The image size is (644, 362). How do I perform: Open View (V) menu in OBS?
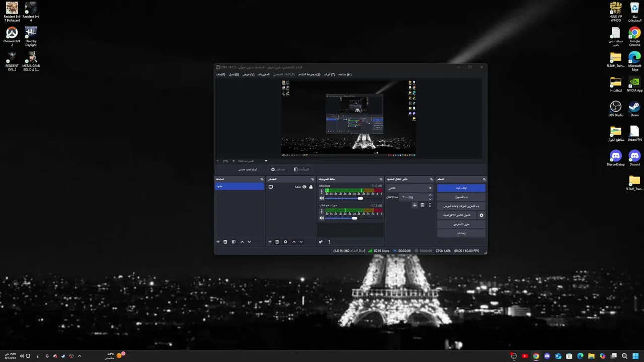pyautogui.click(x=249, y=74)
